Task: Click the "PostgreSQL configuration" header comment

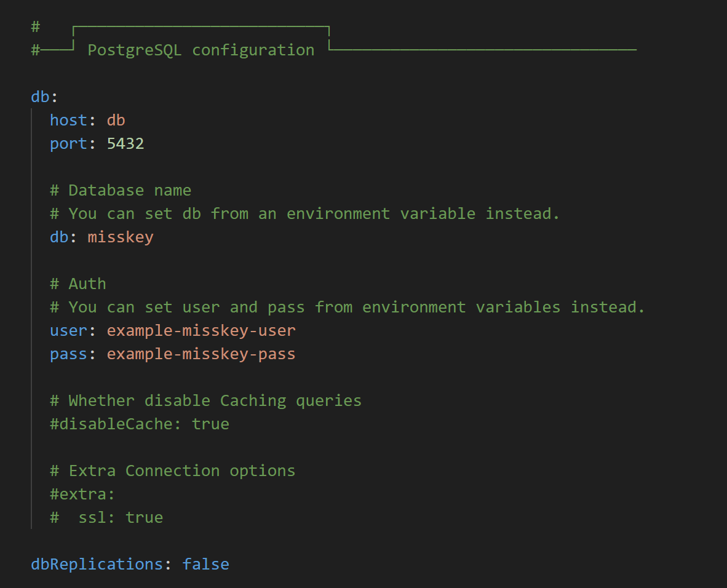Action: click(x=201, y=50)
